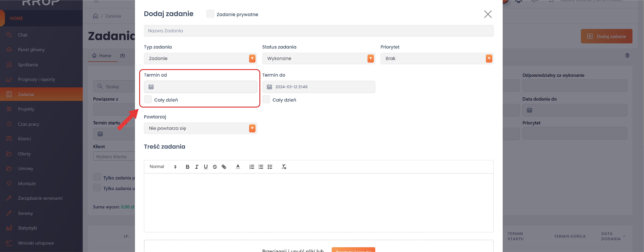The height and width of the screenshot is (252, 644).
Task: Expand the Status zadania dropdown
Action: tap(318, 58)
